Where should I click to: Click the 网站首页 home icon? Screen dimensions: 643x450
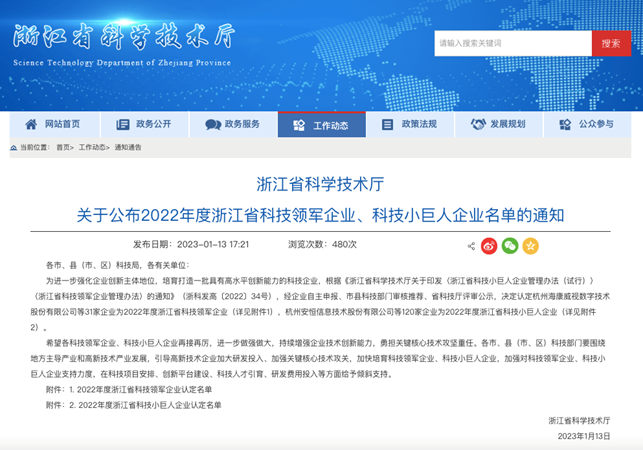[x=34, y=125]
